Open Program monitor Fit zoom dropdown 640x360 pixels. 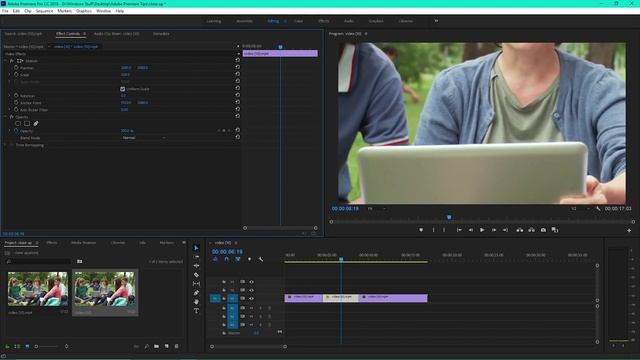(x=376, y=209)
